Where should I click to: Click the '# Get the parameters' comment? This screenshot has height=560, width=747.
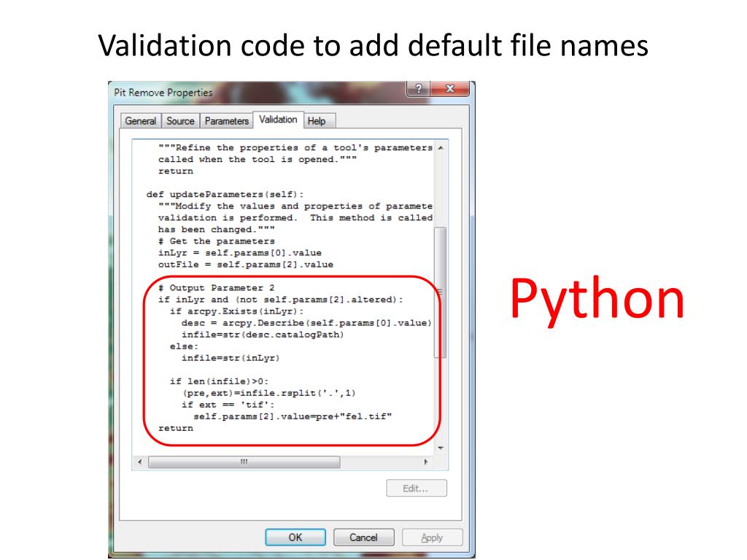point(216,241)
